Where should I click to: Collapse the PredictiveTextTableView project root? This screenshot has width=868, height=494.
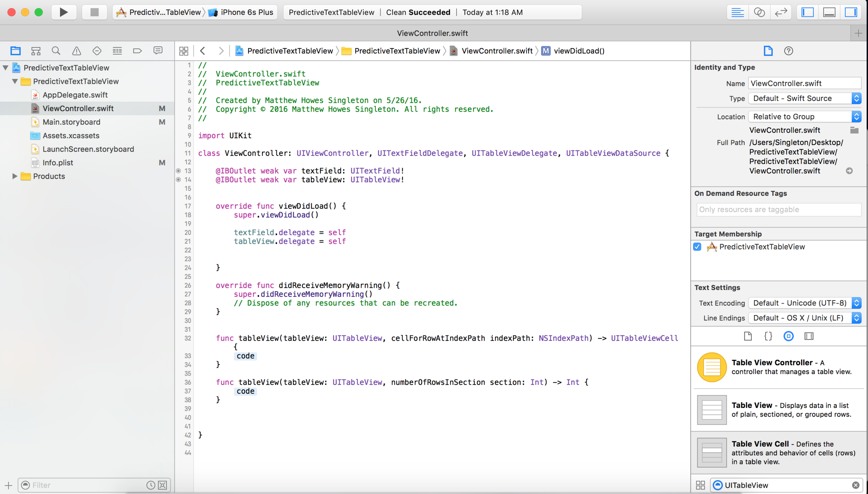[x=6, y=68]
